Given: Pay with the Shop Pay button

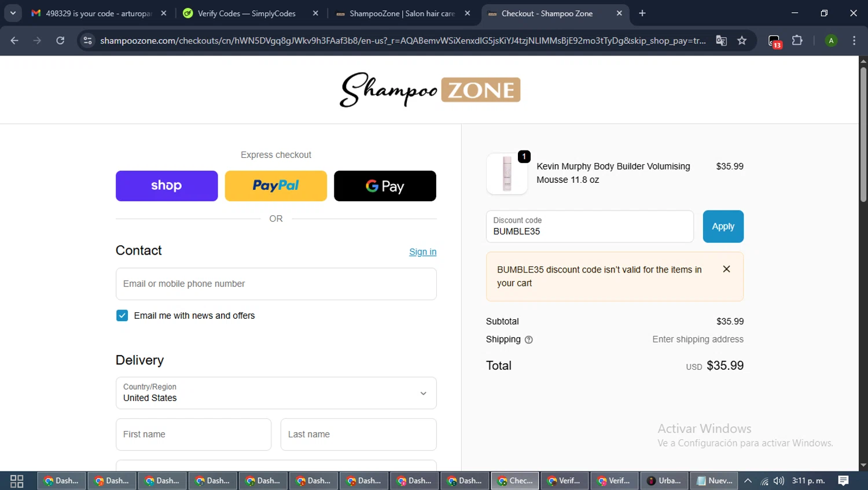Looking at the screenshot, I should [167, 186].
